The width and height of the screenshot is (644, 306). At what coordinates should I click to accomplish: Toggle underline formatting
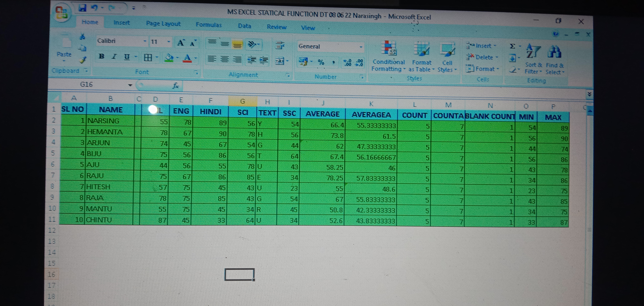(x=127, y=57)
